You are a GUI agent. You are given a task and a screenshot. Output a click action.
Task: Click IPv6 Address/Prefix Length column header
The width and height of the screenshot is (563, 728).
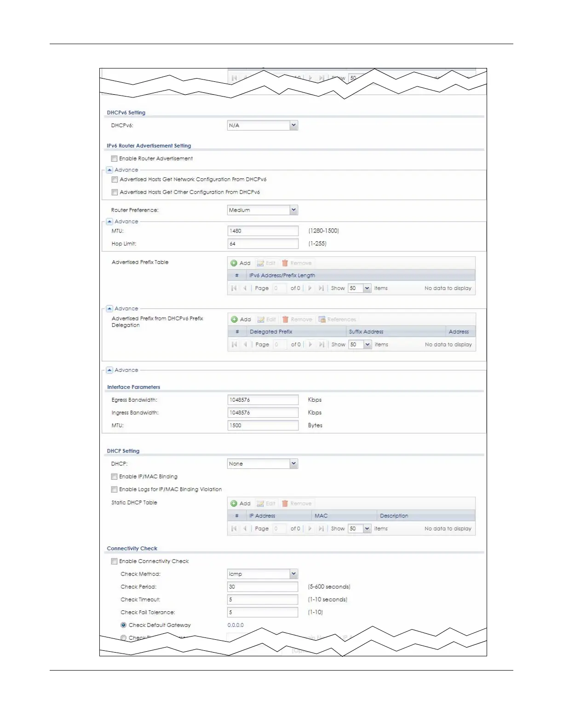pos(361,275)
